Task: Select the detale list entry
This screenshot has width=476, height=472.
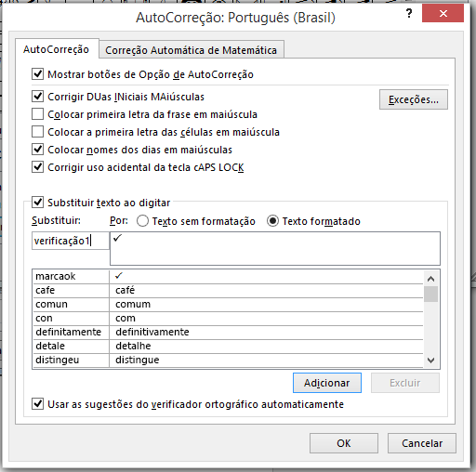Action: (71, 346)
